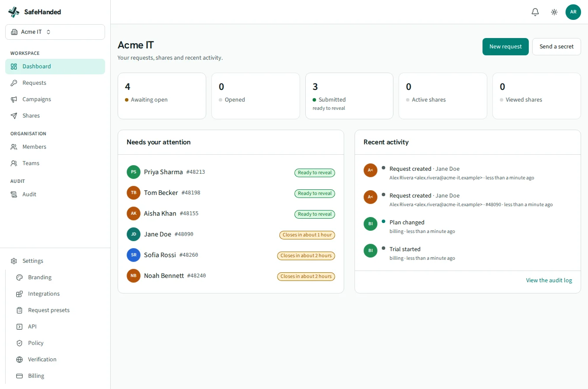Click the Members people icon
588x389 pixels.
click(14, 147)
